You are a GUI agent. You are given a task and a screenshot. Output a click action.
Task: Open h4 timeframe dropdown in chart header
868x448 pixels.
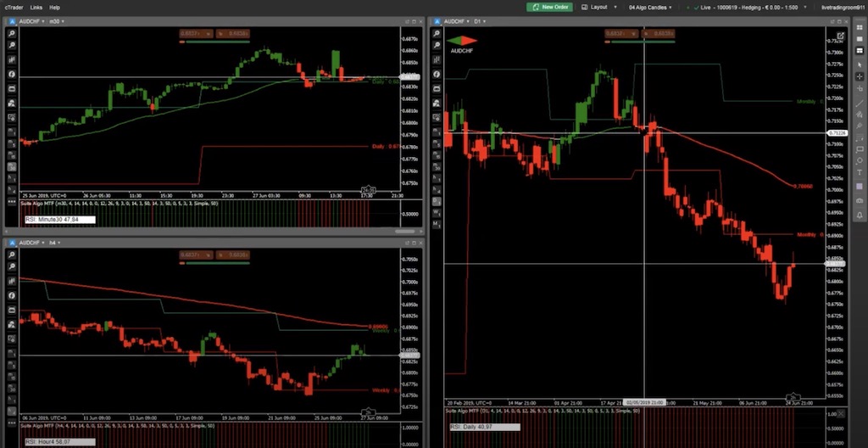click(55, 243)
